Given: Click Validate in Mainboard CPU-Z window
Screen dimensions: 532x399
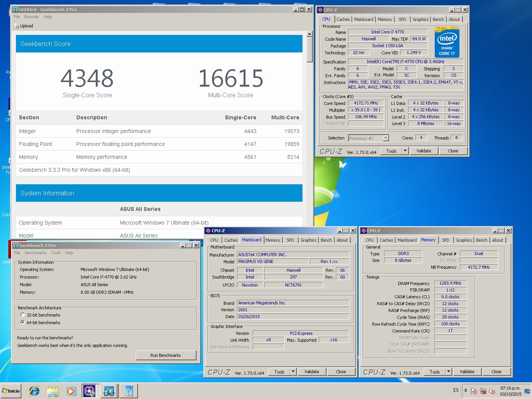Looking at the screenshot, I should click(x=312, y=372).
